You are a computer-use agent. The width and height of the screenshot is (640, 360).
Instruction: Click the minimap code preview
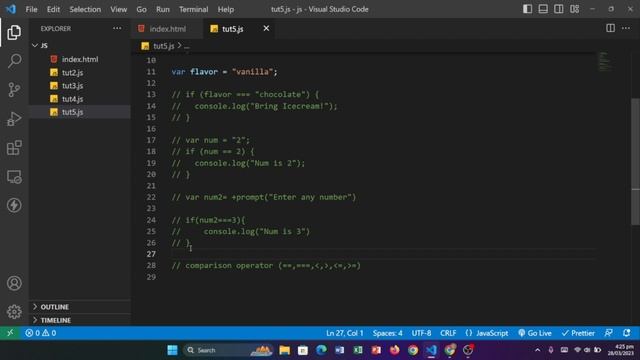point(604,62)
